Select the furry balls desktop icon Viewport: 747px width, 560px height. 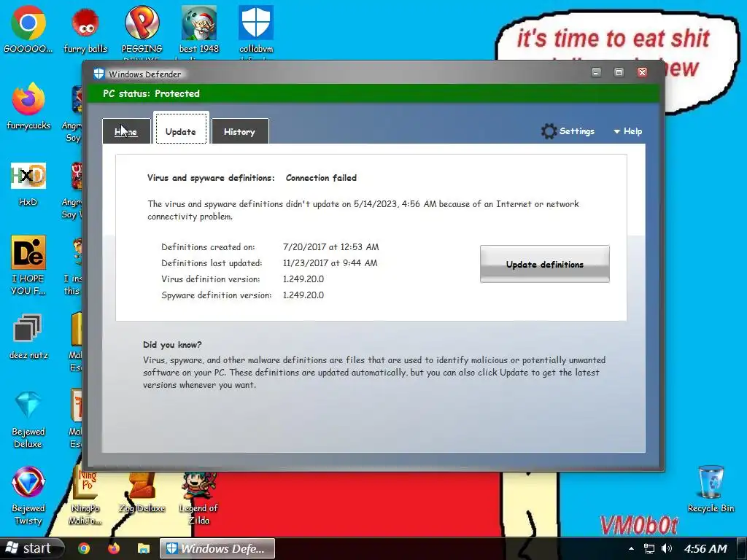[x=85, y=29]
